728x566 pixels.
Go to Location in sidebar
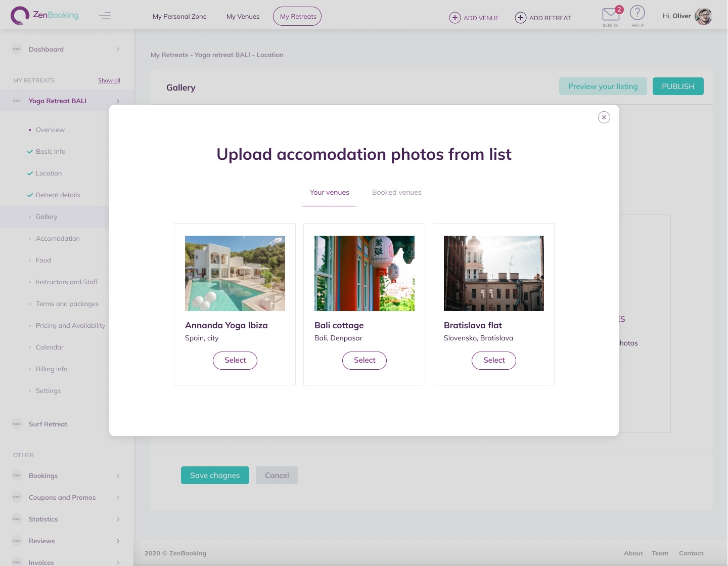point(49,173)
